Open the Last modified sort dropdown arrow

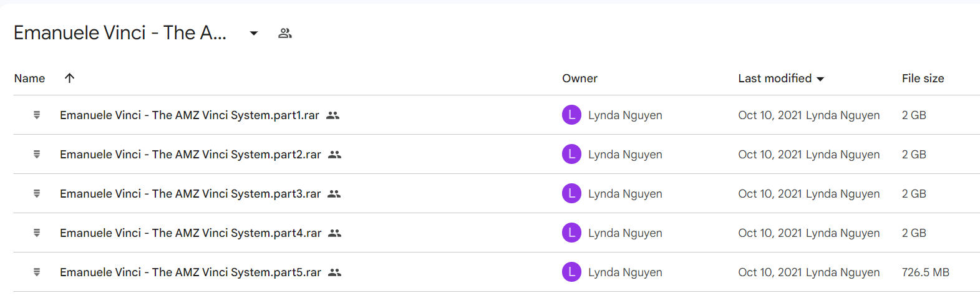pos(820,79)
